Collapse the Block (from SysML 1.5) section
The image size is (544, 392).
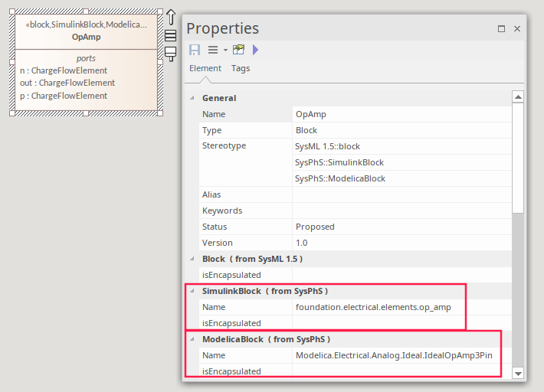(192, 259)
